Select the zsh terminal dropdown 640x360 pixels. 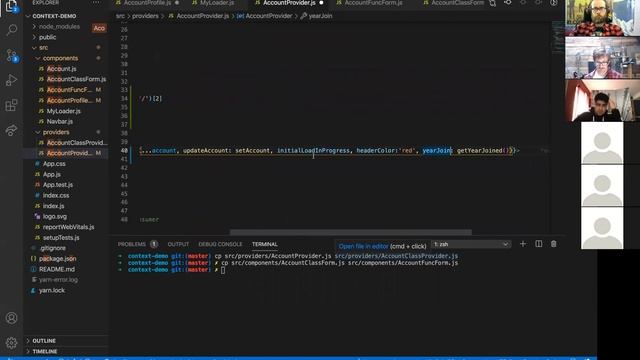[471, 244]
